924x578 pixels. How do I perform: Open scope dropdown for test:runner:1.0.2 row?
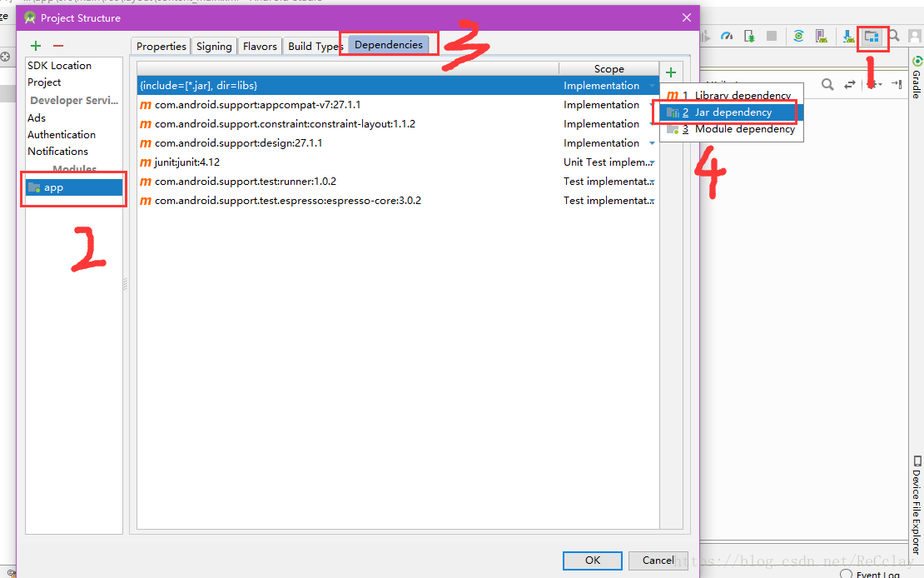coord(652,182)
